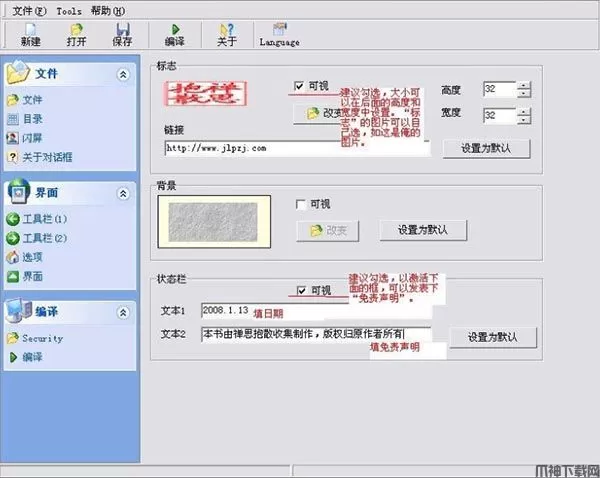This screenshot has width=600, height=478.
Task: Increase the 高度 value with up arrow
Action: (524, 85)
